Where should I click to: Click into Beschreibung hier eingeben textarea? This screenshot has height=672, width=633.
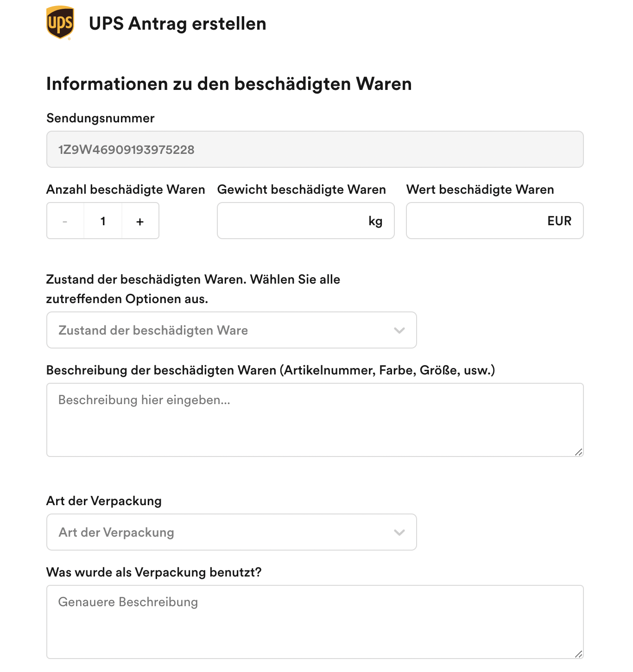(x=315, y=420)
